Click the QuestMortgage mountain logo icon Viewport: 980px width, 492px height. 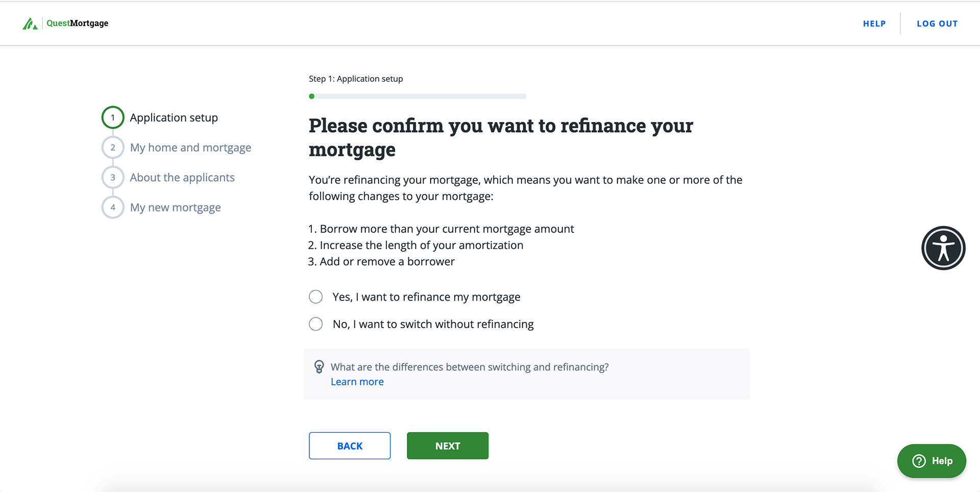point(30,23)
